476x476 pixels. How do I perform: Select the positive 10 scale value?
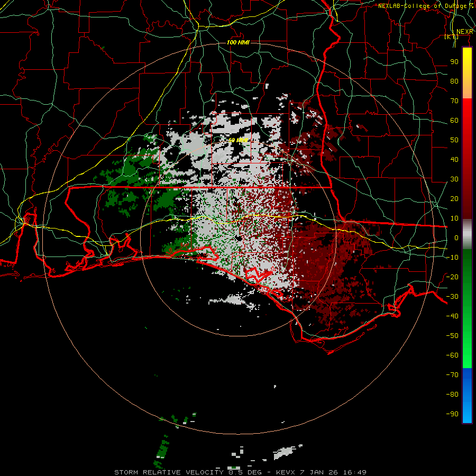[x=454, y=218]
